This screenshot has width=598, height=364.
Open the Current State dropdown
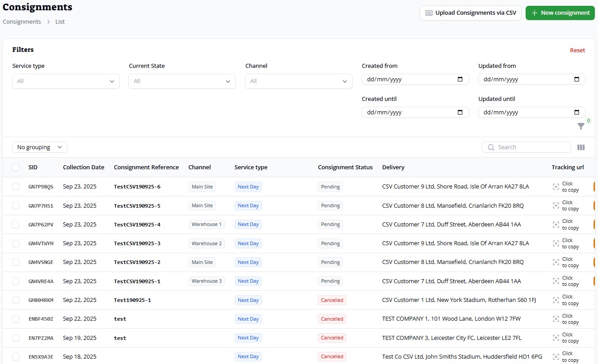182,81
